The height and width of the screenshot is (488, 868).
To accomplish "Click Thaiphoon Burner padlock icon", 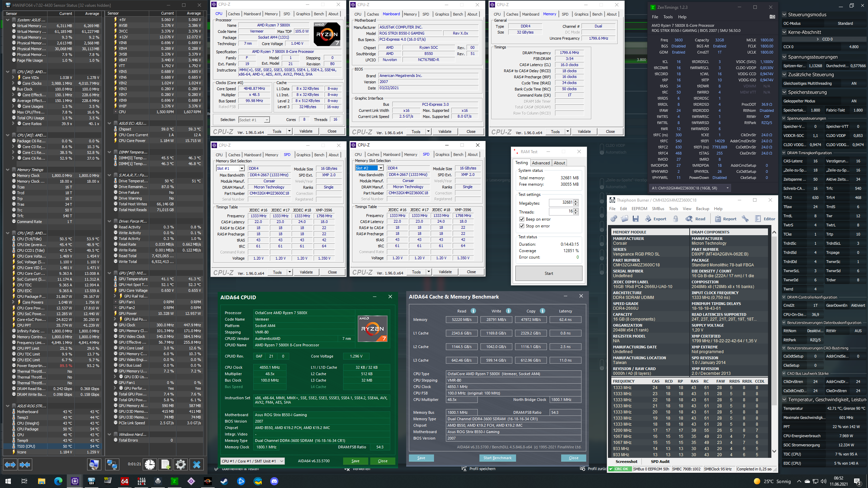I will (x=675, y=219).
